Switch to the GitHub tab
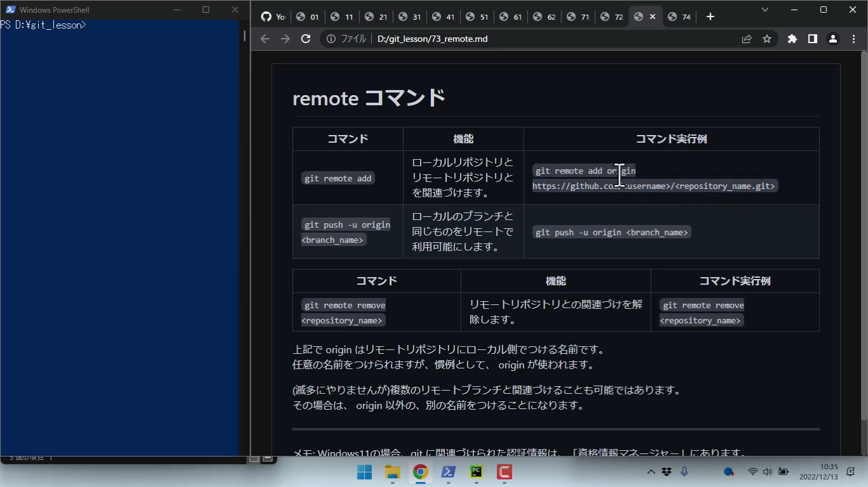The height and width of the screenshot is (487, 868). click(273, 17)
